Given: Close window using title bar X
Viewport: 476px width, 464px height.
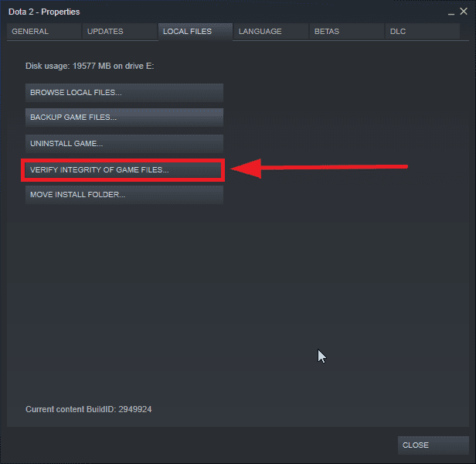Looking at the screenshot, I should coord(464,12).
